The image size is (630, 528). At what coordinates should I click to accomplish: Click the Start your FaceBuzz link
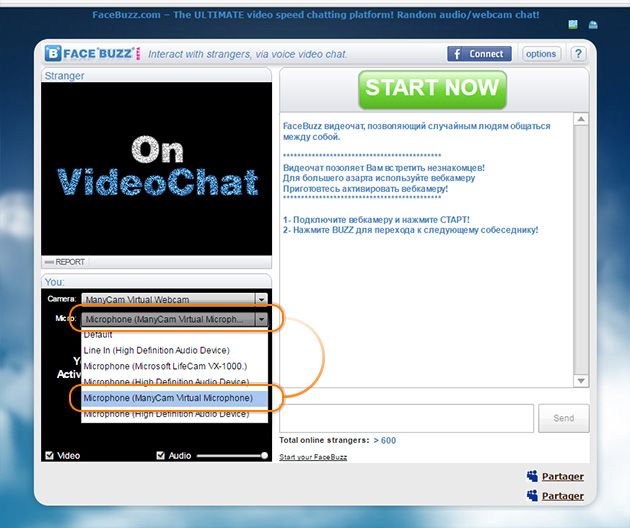pos(313,457)
